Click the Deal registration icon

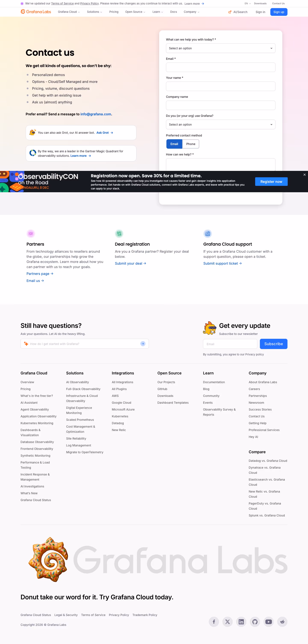[119, 233]
